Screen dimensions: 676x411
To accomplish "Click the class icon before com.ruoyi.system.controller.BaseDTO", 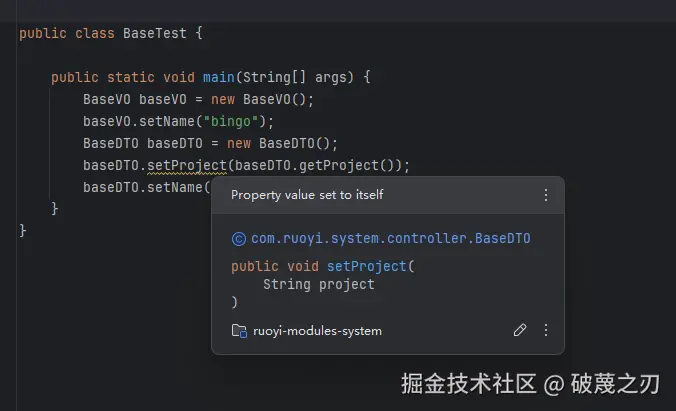I will 238,239.
